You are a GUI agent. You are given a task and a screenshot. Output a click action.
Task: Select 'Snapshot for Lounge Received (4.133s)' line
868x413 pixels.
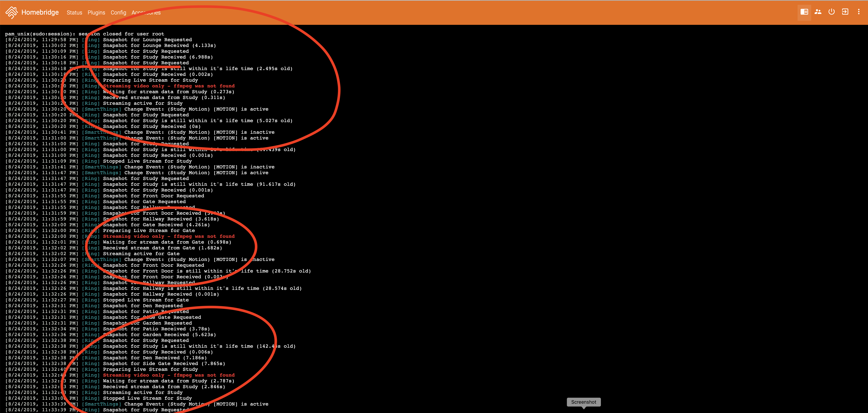click(x=111, y=45)
